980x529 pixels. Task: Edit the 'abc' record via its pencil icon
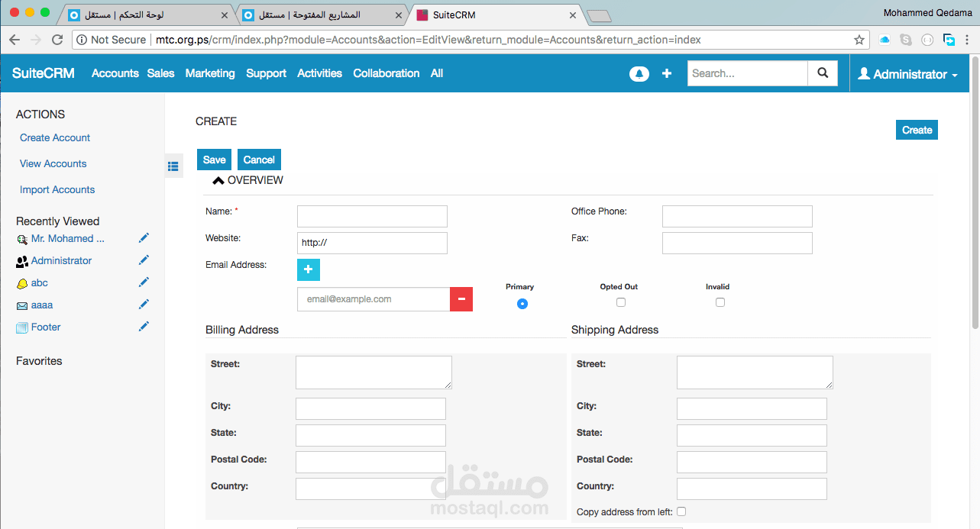coord(144,282)
